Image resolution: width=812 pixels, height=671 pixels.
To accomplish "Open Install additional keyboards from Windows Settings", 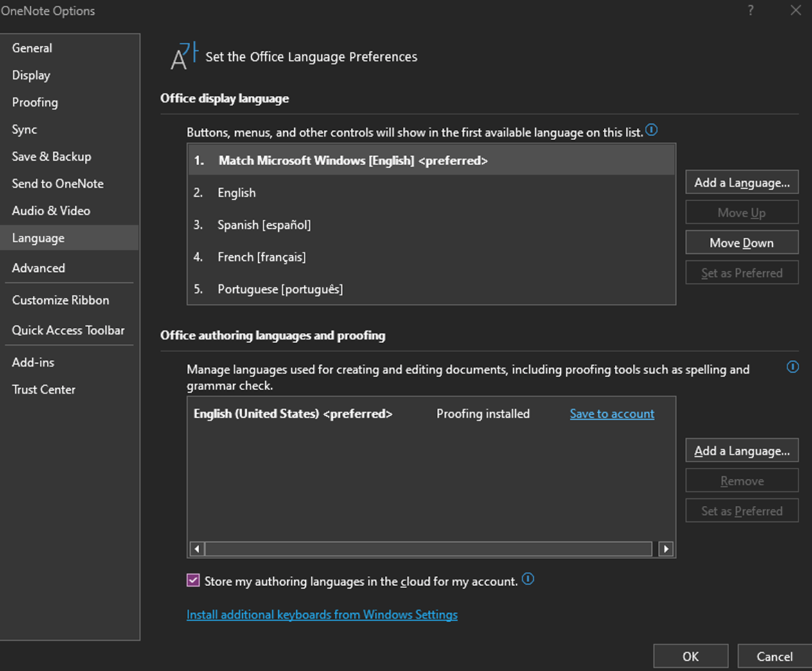I will coord(322,614).
